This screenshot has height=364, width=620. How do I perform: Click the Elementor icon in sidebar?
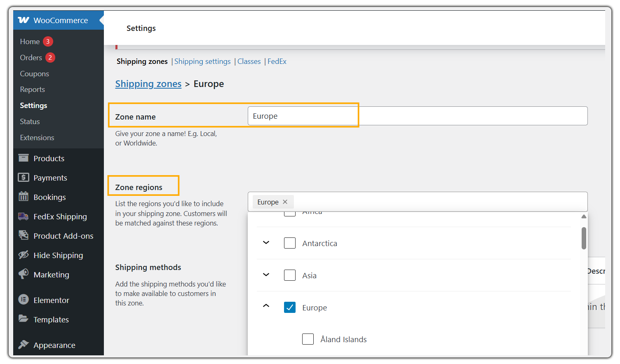coord(23,300)
